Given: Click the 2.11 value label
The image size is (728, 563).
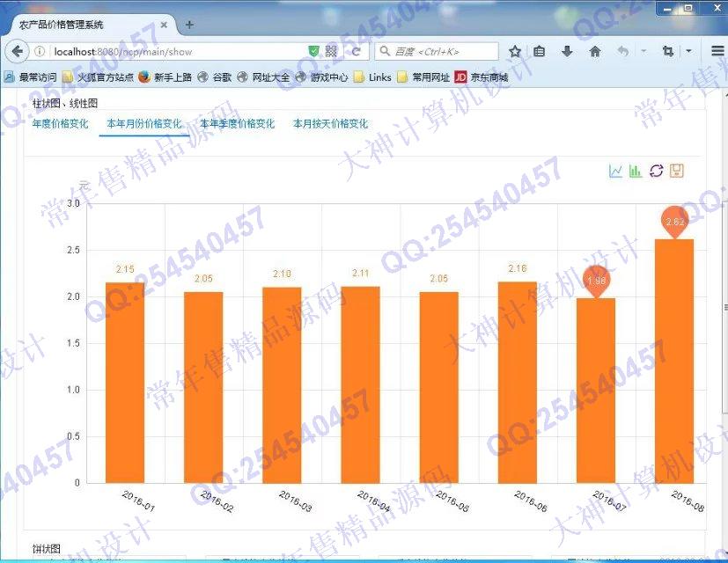Looking at the screenshot, I should click(x=360, y=273).
